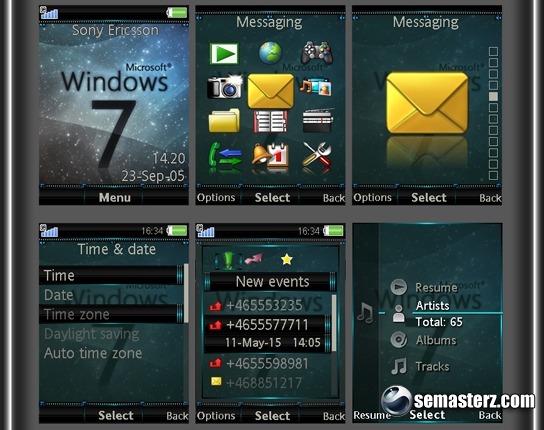This screenshot has height=430, width=544.
Task: Select the green exclamation tab in New events
Action: pos(228,260)
